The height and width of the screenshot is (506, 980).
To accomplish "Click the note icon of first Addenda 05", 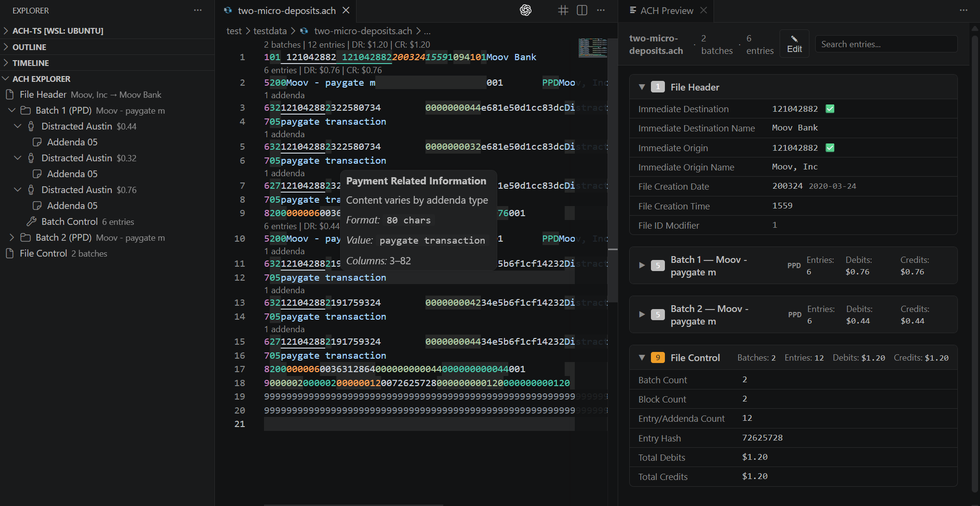I will pos(37,142).
